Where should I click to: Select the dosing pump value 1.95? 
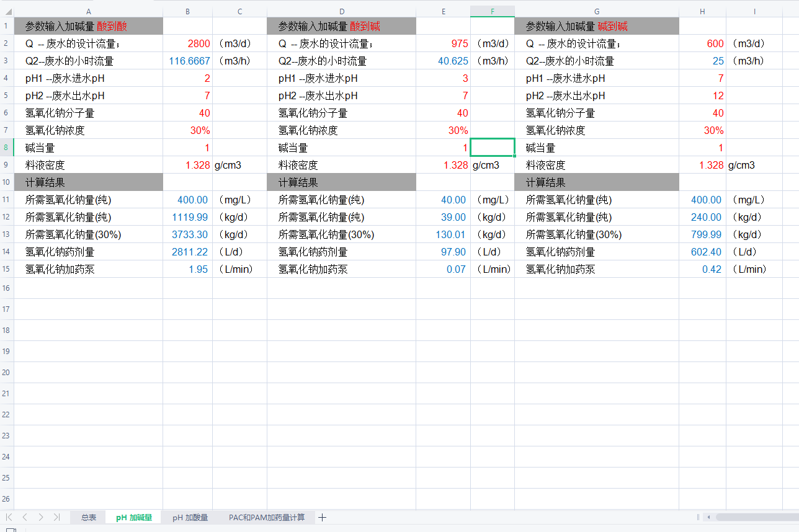click(187, 269)
